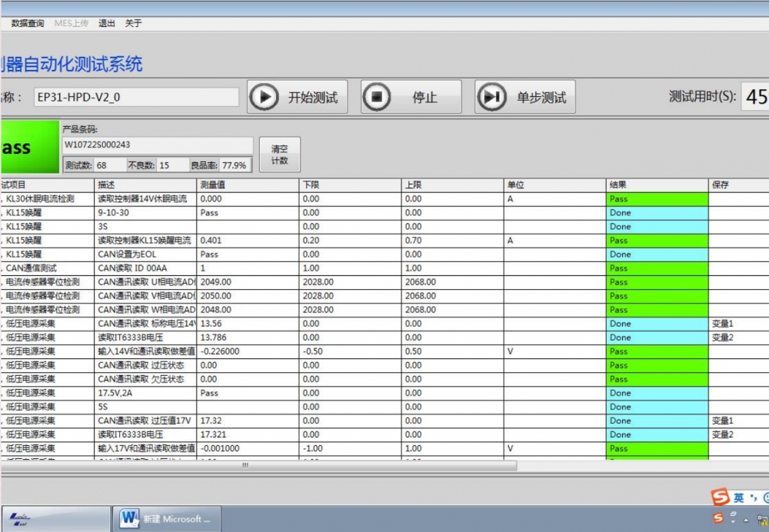The width and height of the screenshot is (769, 532).
Task: Click the green Pass status indicator
Action: (28, 148)
